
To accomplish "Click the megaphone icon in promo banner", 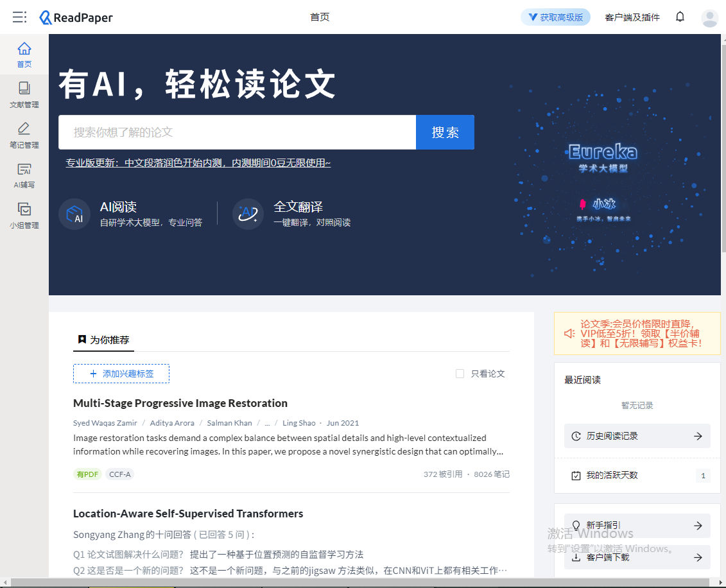I will tap(569, 333).
